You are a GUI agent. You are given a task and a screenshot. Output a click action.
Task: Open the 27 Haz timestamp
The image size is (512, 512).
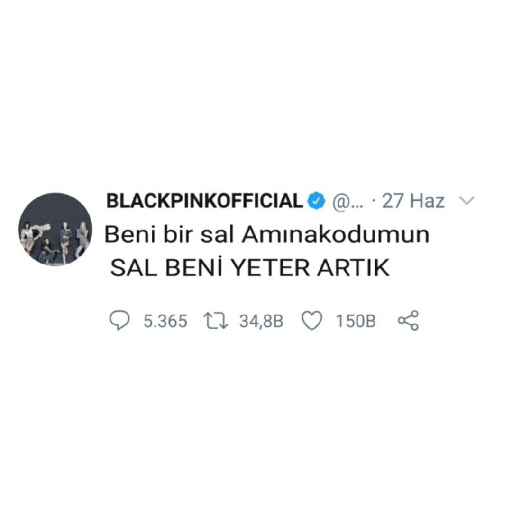tap(413, 201)
